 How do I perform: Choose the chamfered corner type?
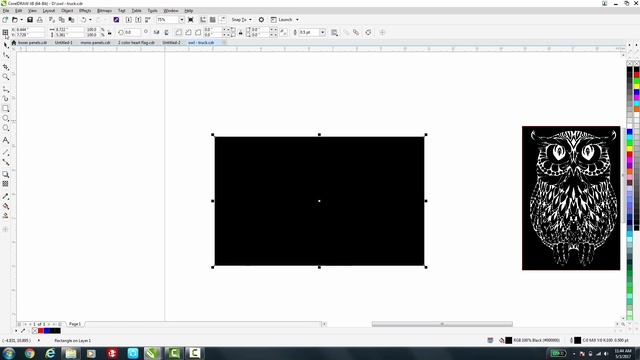click(198, 32)
